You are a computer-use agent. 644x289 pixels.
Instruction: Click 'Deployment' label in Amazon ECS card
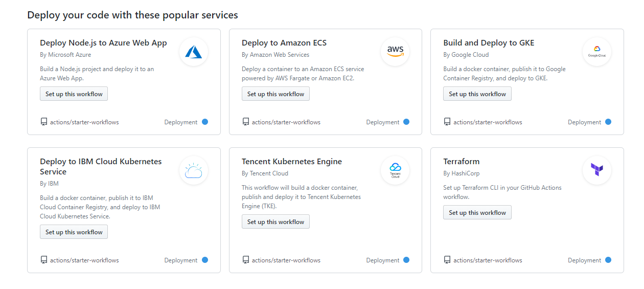pyautogui.click(x=383, y=122)
